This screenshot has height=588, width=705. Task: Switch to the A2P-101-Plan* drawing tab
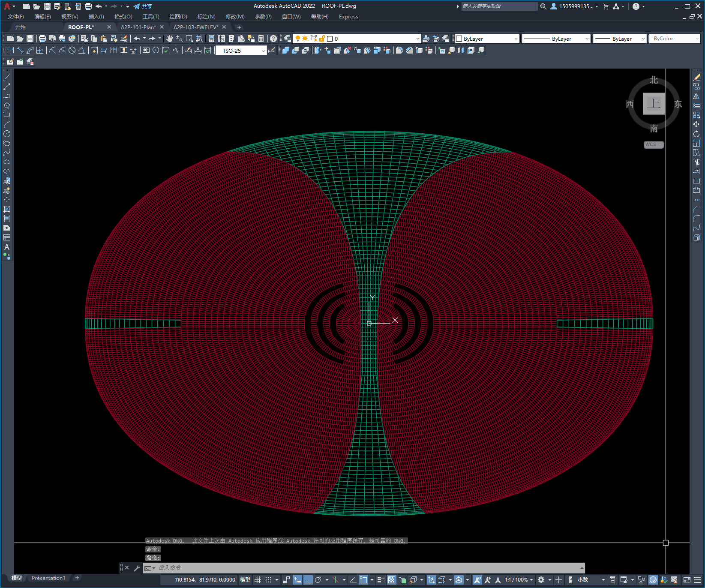point(138,27)
